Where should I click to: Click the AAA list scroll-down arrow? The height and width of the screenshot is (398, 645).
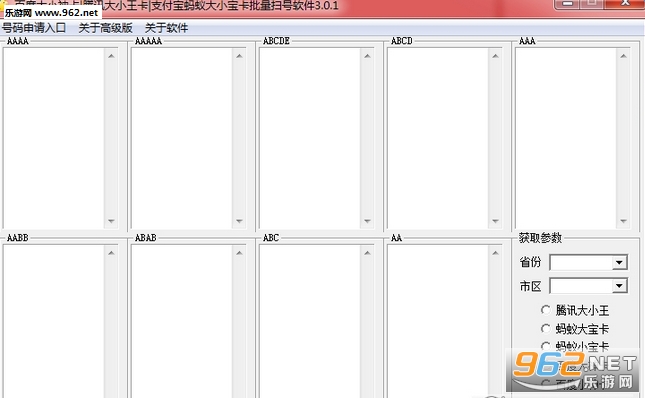(623, 221)
